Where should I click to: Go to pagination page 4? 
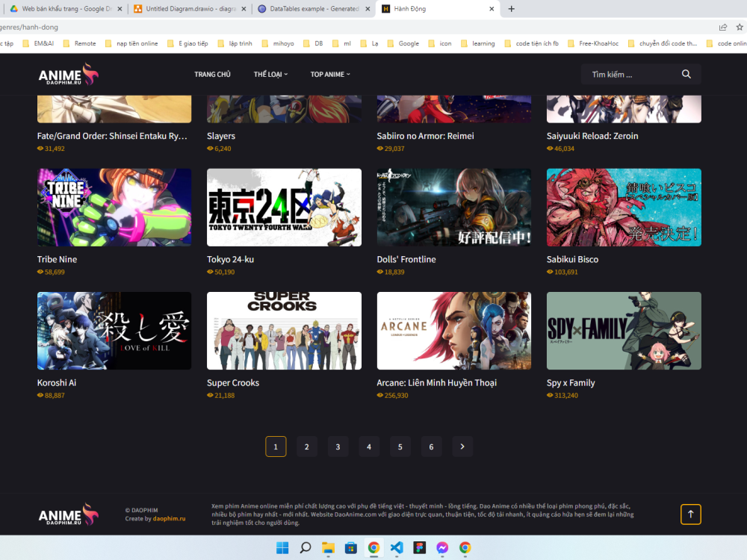coord(369,447)
